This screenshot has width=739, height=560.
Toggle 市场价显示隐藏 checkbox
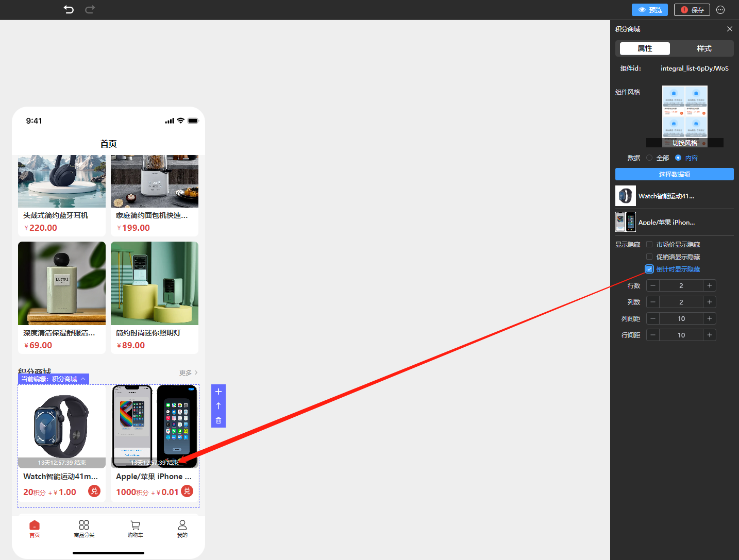click(649, 244)
